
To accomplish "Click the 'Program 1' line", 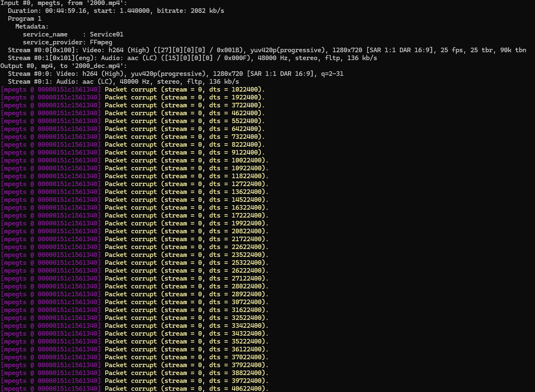I will [x=24, y=19].
